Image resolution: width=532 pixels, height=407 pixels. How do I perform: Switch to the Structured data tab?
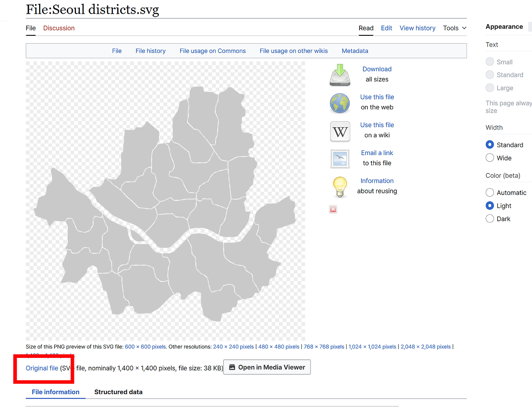click(x=118, y=392)
